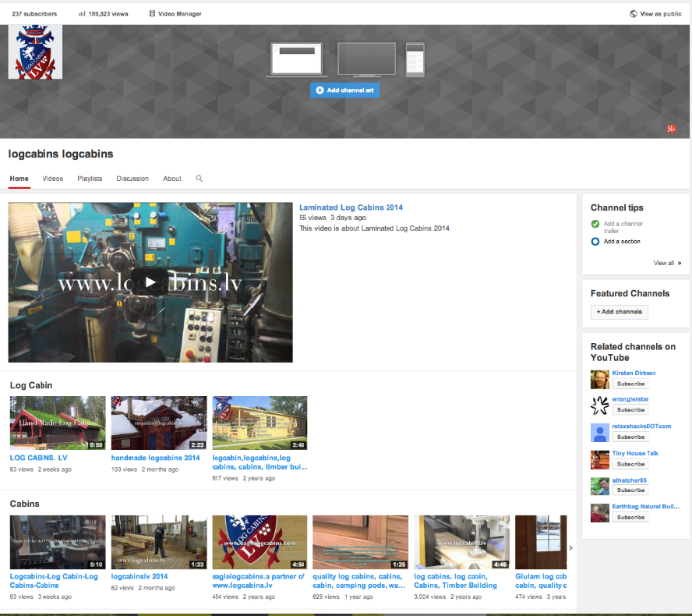Open eaglelogcabins partner video thumbnail
This screenshot has height=616, width=692.
point(259,542)
